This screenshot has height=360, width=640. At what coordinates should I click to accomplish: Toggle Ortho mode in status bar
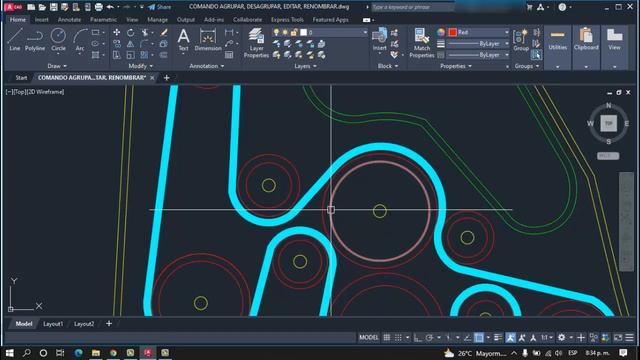coord(418,338)
